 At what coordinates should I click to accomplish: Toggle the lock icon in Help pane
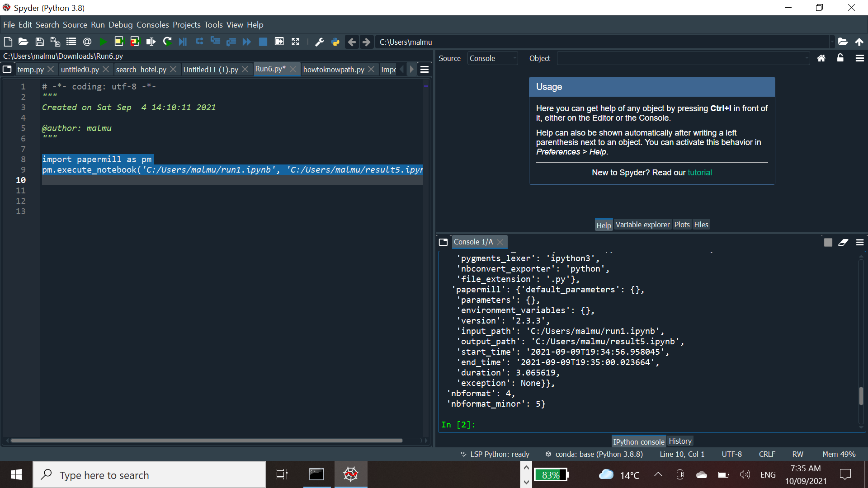tap(840, 58)
